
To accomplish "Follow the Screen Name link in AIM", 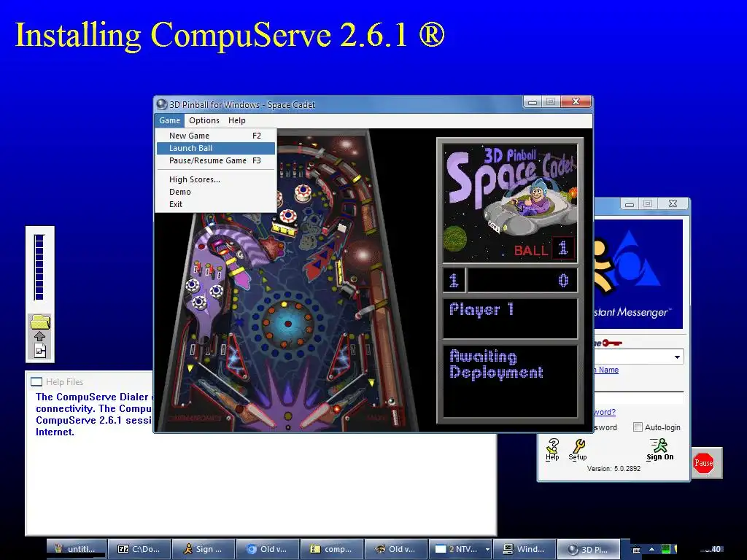I will [606, 370].
